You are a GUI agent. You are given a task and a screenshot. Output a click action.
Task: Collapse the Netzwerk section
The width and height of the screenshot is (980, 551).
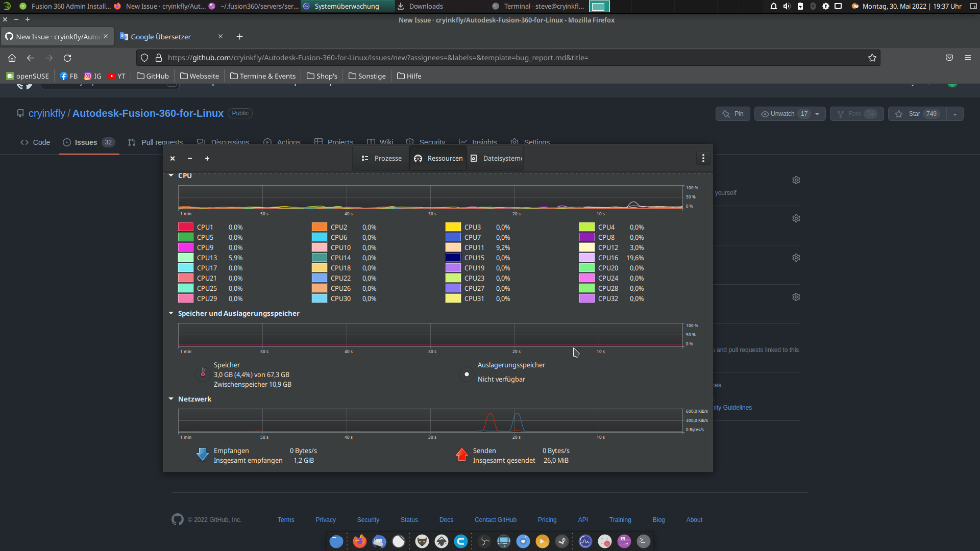(171, 399)
